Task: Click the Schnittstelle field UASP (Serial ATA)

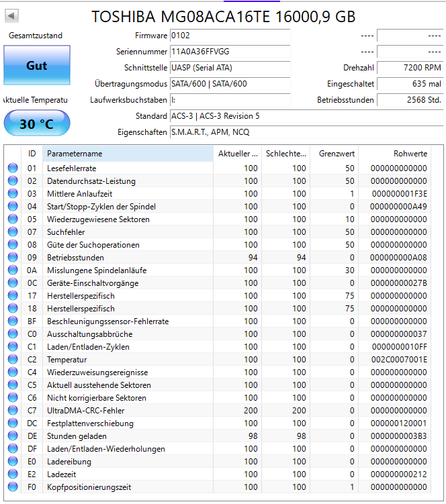Action: tap(230, 68)
